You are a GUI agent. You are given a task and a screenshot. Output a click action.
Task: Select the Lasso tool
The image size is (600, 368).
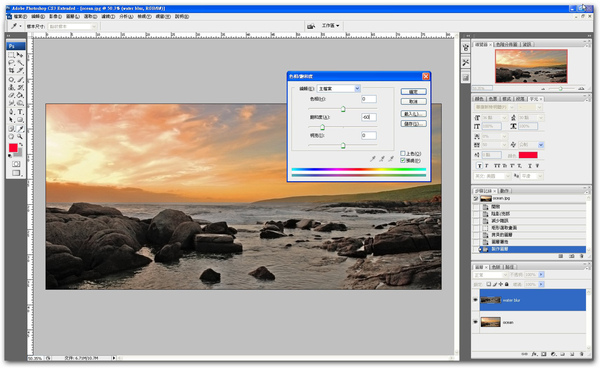click(11, 62)
